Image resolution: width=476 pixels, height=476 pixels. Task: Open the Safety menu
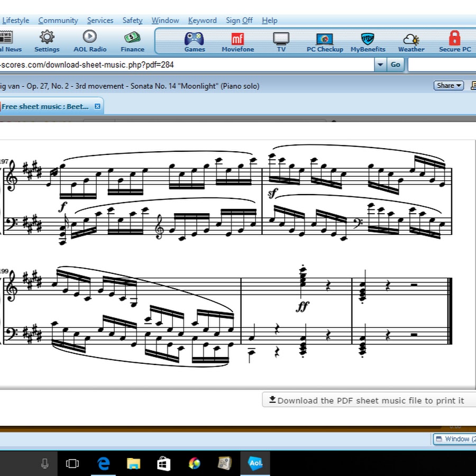pyautogui.click(x=132, y=20)
